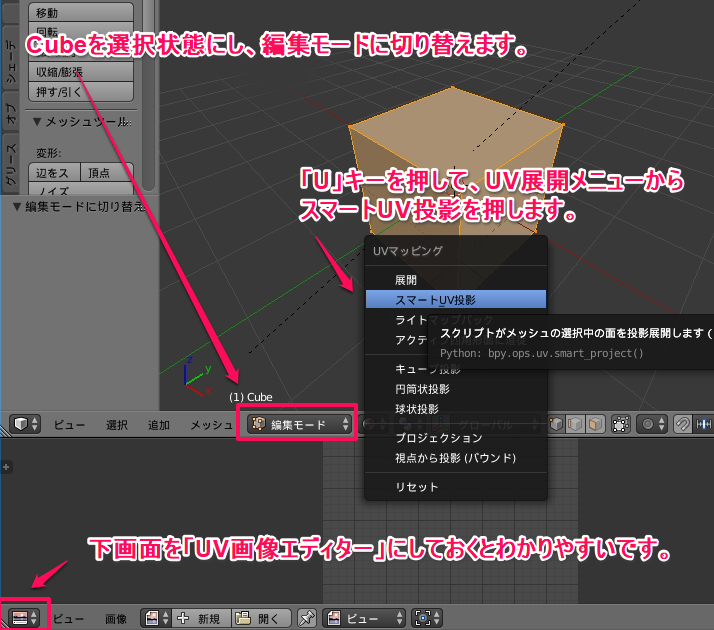Open the 画像 menu
Screen dimensions: 714x630
pyautogui.click(x=116, y=619)
